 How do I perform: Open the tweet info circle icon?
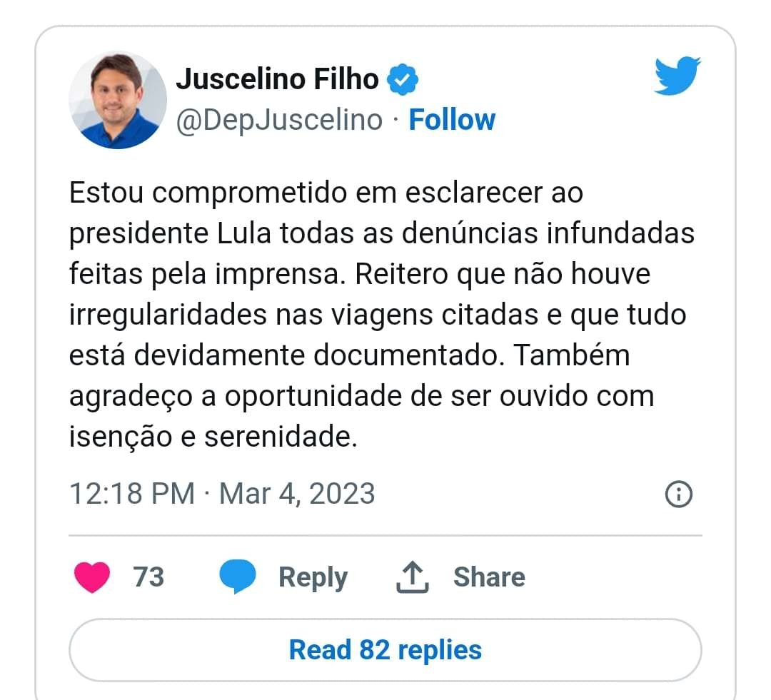[x=678, y=494]
